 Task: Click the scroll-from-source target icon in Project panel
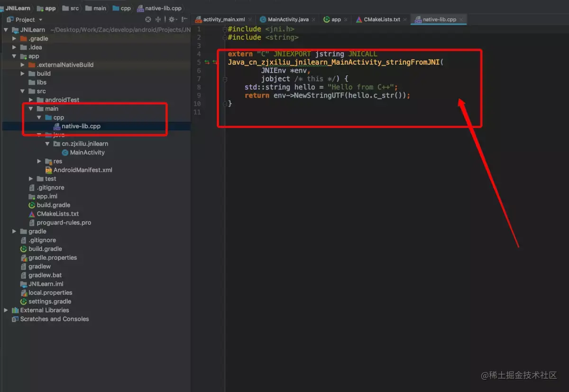click(x=148, y=19)
